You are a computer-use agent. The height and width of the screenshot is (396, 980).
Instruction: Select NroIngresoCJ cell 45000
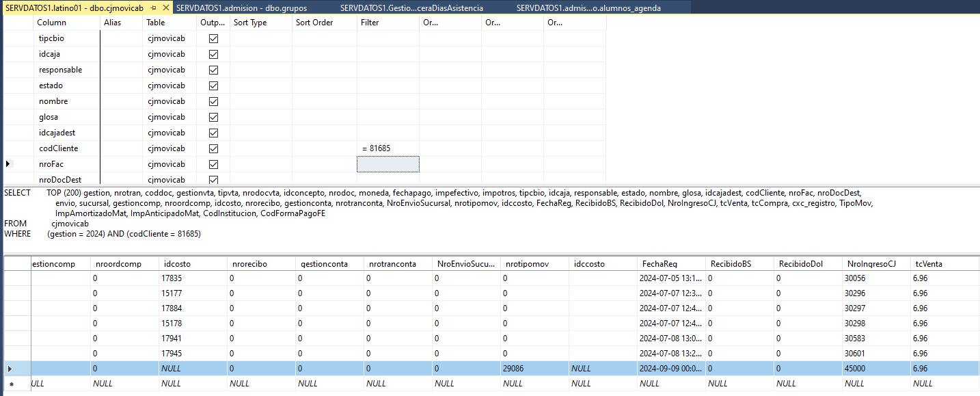pyautogui.click(x=876, y=369)
